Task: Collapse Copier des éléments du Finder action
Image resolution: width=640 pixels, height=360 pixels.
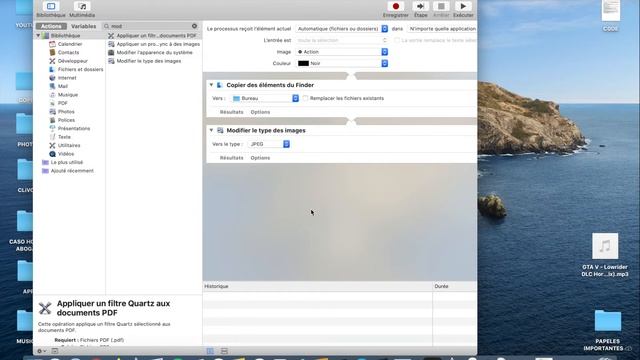Action: 211,85
